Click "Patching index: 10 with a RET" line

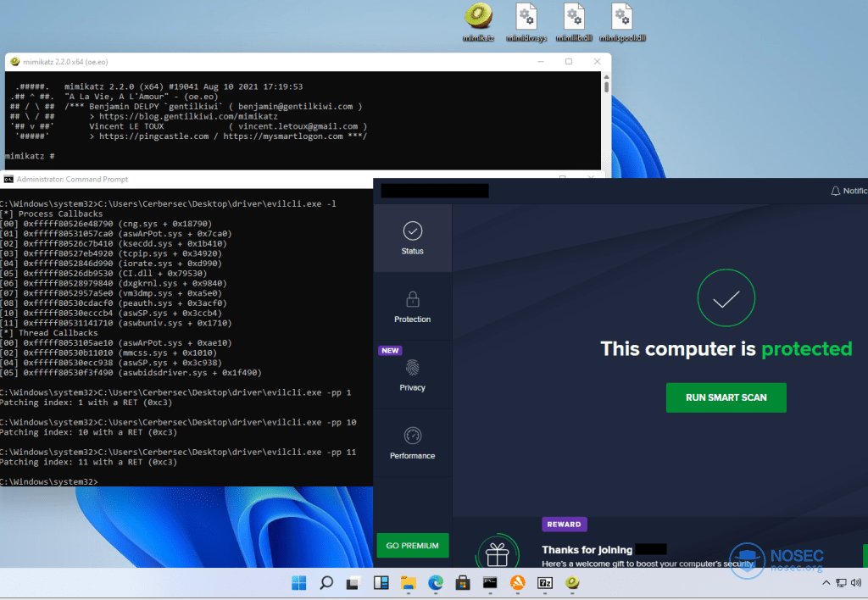pyautogui.click(x=88, y=432)
